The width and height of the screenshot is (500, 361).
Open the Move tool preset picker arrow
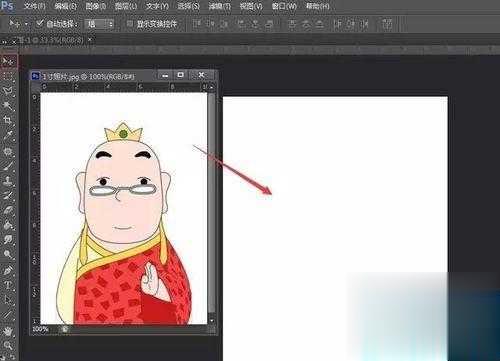click(x=26, y=24)
